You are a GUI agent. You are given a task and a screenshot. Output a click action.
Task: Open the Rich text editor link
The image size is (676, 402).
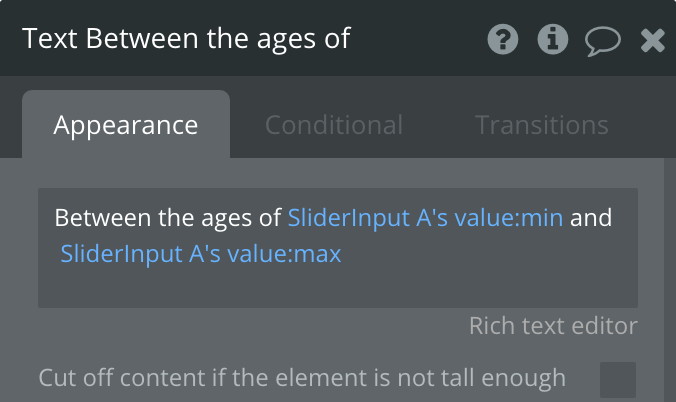(x=553, y=326)
